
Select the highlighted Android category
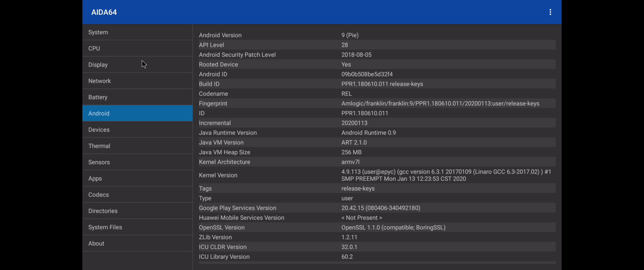137,113
